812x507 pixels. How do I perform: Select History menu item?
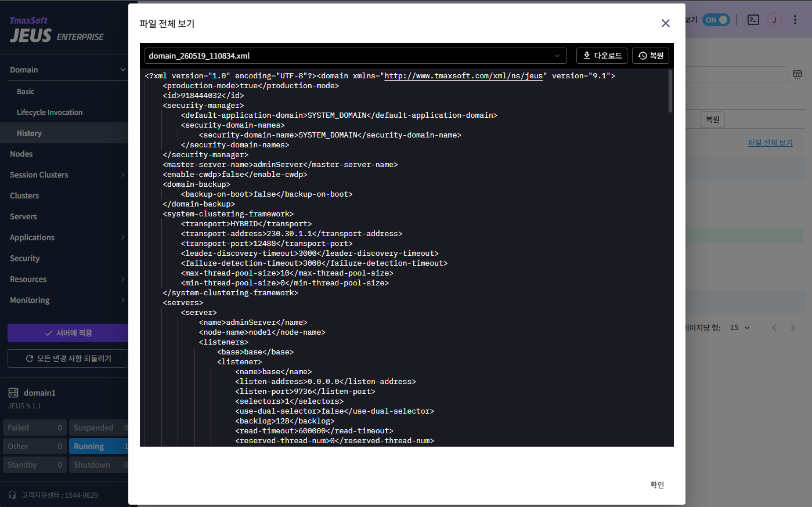(x=64, y=133)
